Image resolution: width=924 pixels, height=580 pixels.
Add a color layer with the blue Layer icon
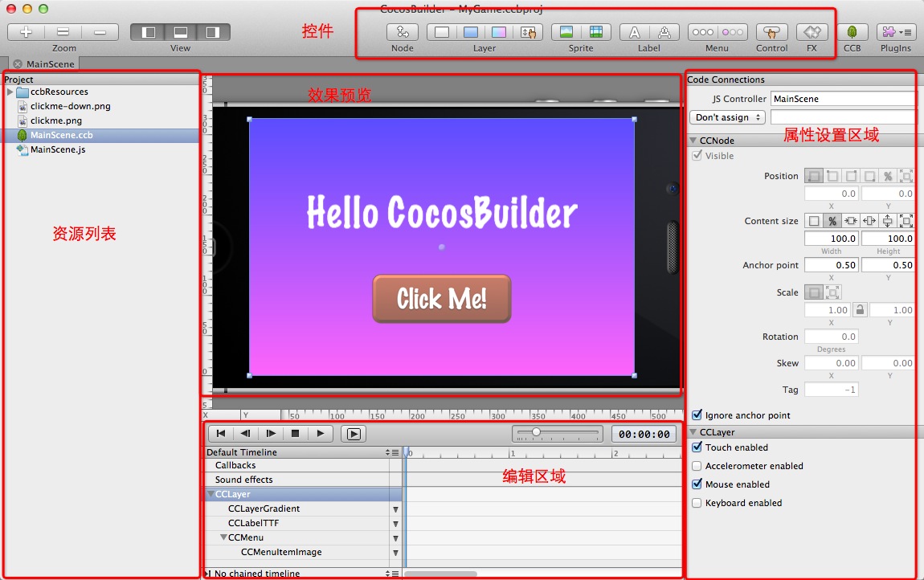[470, 32]
